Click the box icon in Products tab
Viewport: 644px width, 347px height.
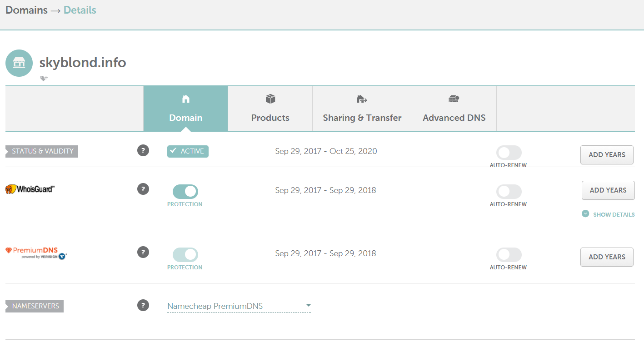(x=270, y=99)
